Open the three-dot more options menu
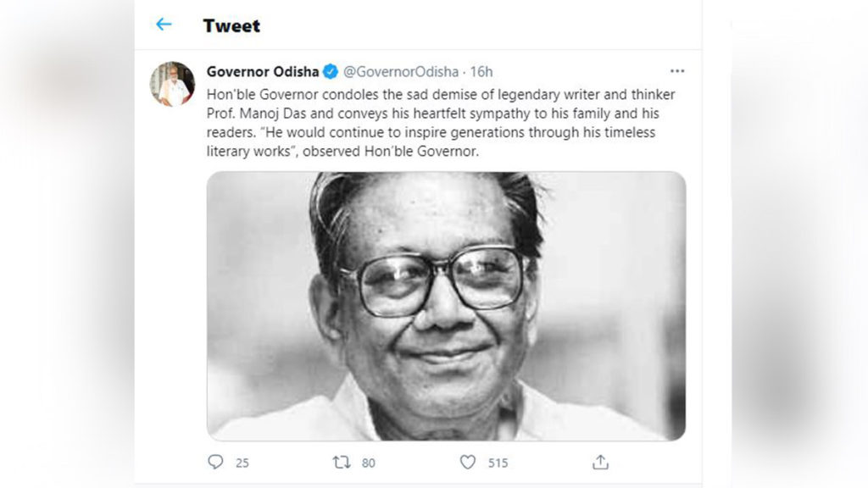868x488 pixels. (x=677, y=71)
